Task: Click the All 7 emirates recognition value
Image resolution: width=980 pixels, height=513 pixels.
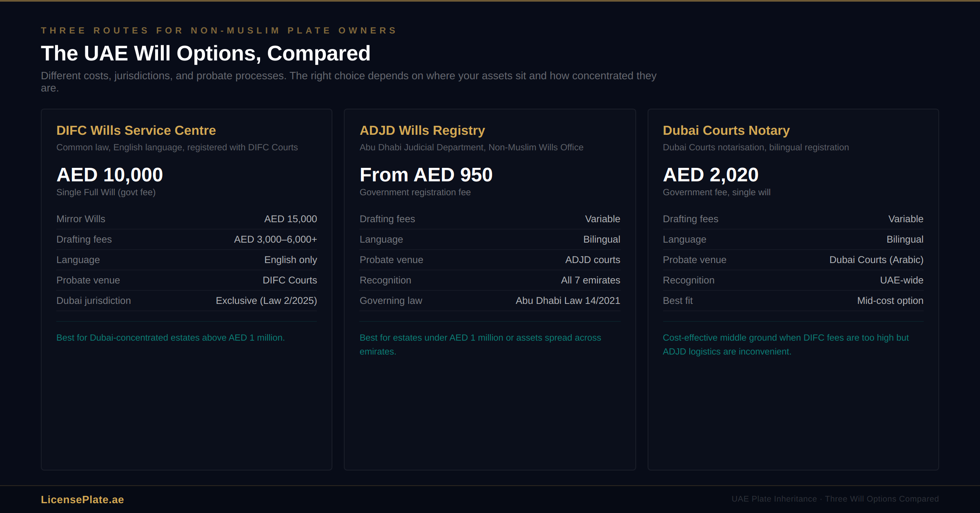Action: tap(590, 280)
